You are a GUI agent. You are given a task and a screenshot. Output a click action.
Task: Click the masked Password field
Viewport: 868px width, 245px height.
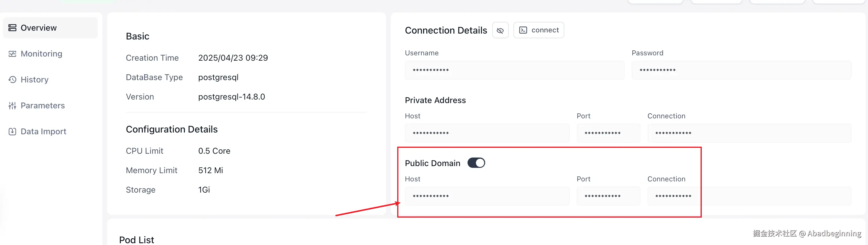click(x=741, y=70)
